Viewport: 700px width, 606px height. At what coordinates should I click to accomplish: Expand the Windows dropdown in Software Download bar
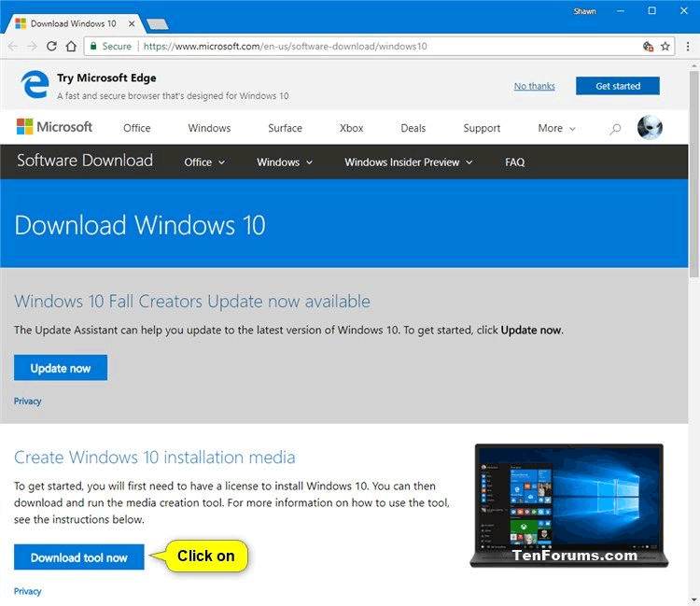[x=285, y=162]
